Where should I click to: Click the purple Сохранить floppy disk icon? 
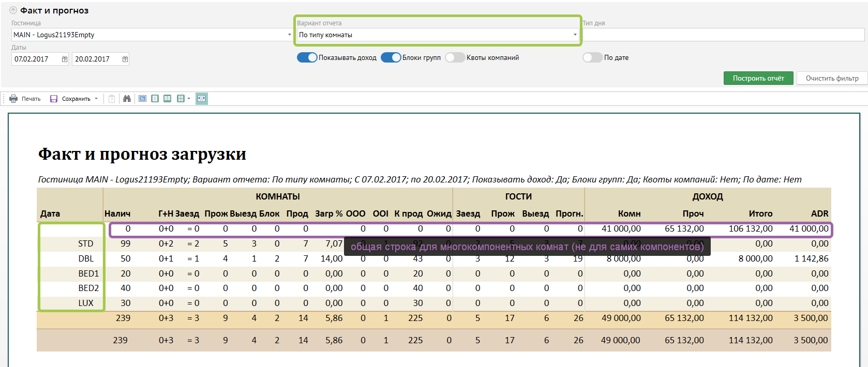54,99
